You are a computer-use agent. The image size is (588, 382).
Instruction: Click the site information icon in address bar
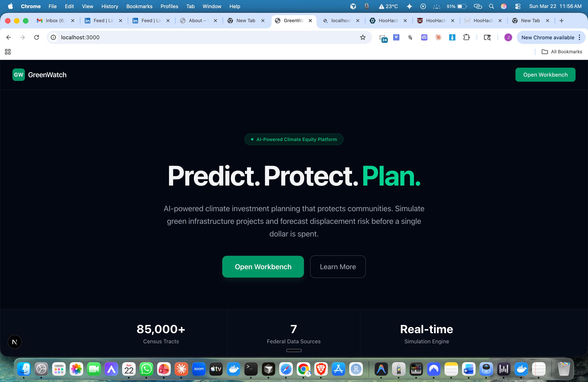pyautogui.click(x=53, y=37)
